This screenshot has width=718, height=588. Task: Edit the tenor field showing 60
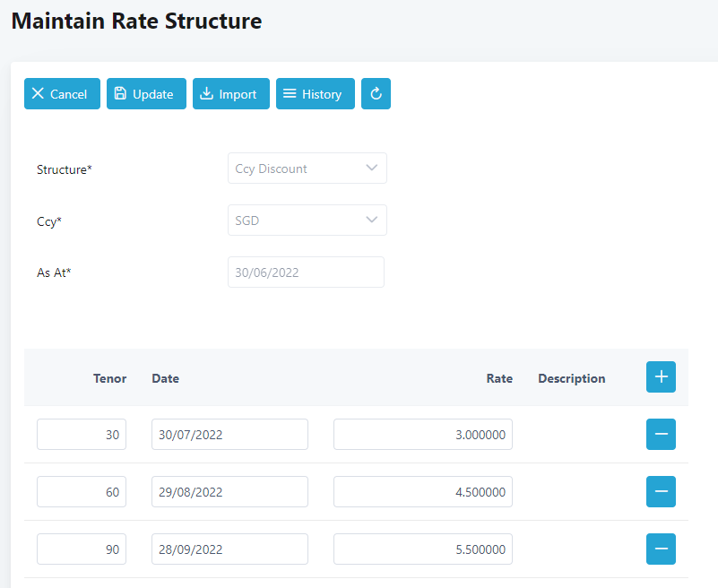pyautogui.click(x=82, y=492)
